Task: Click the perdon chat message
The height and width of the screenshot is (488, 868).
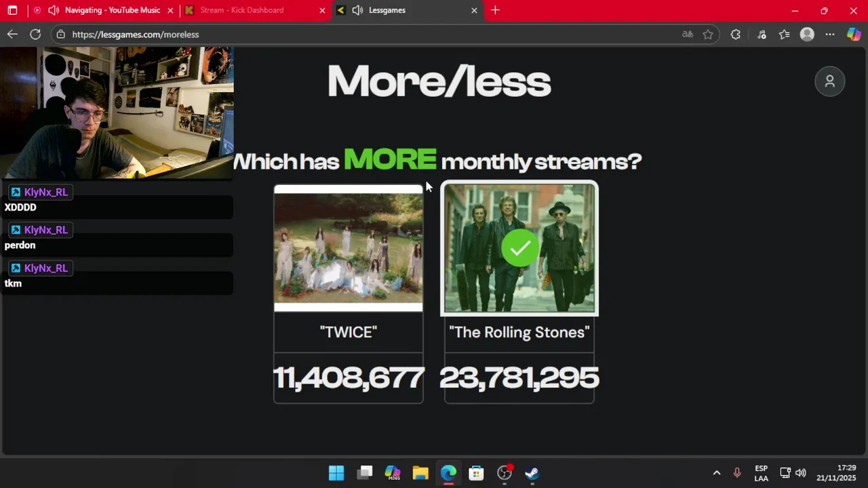Action: click(20, 245)
